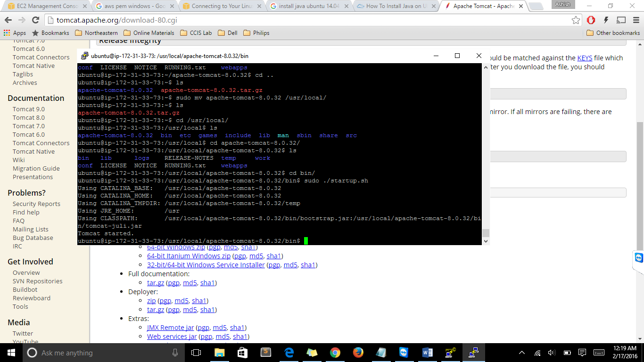Open the AdBlock extension icon
Screen dimensions: 644x362
tap(591, 20)
